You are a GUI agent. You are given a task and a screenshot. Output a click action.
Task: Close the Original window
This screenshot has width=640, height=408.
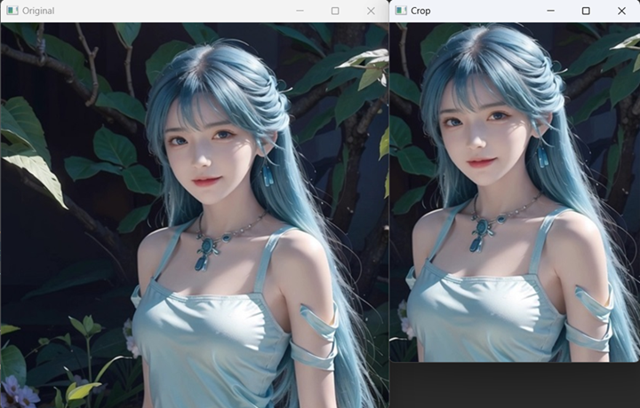371,11
